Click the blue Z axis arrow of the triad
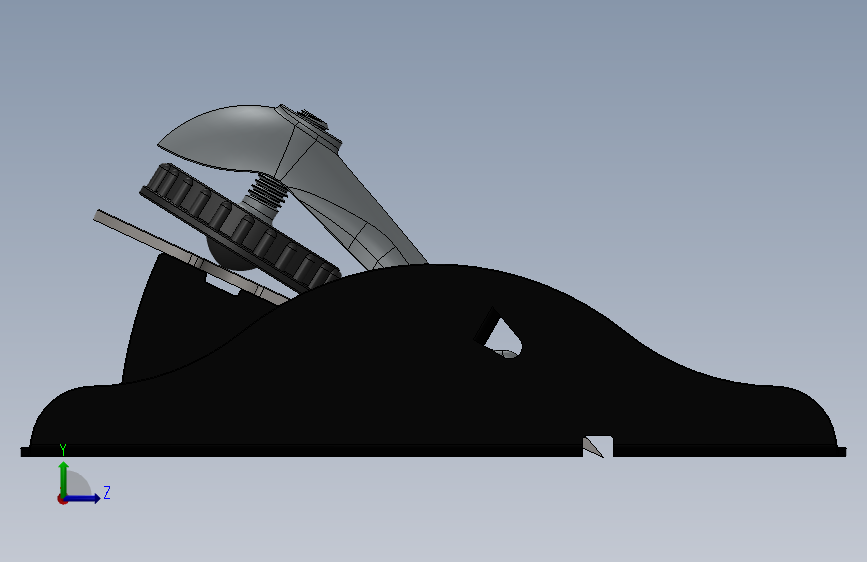Image resolution: width=867 pixels, height=562 pixels. [x=83, y=498]
